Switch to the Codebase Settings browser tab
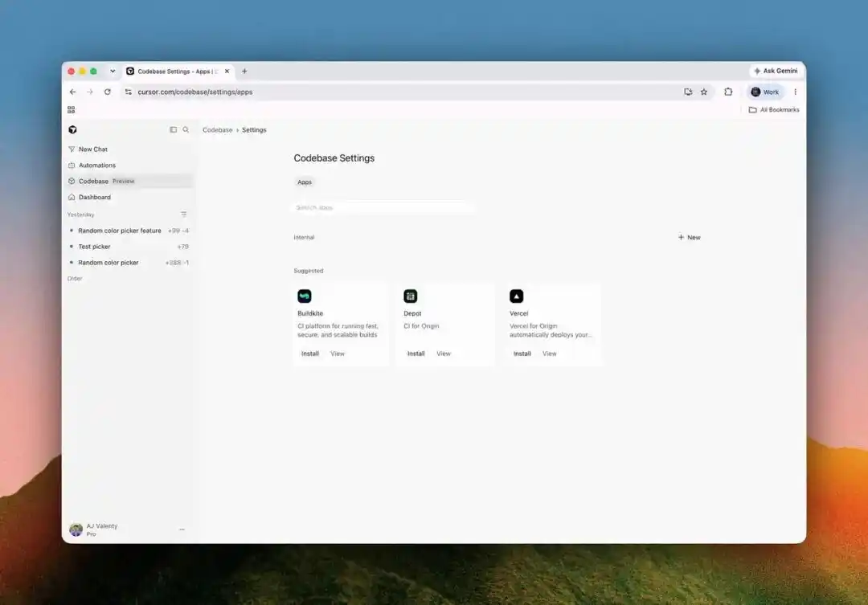Viewport: 868px width, 605px height. (x=179, y=71)
